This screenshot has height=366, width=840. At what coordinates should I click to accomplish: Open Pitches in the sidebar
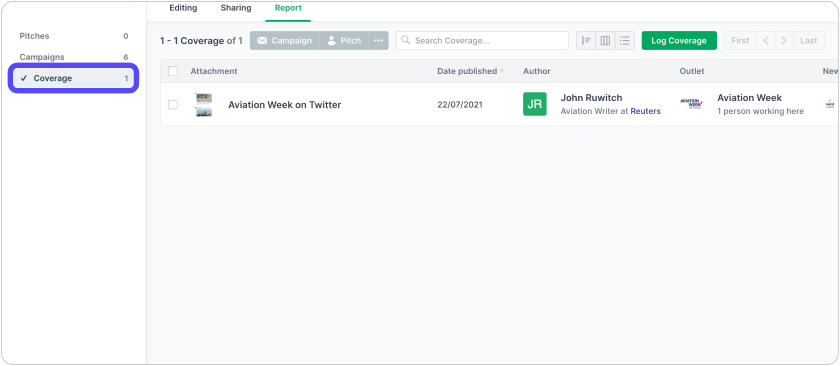(74, 36)
